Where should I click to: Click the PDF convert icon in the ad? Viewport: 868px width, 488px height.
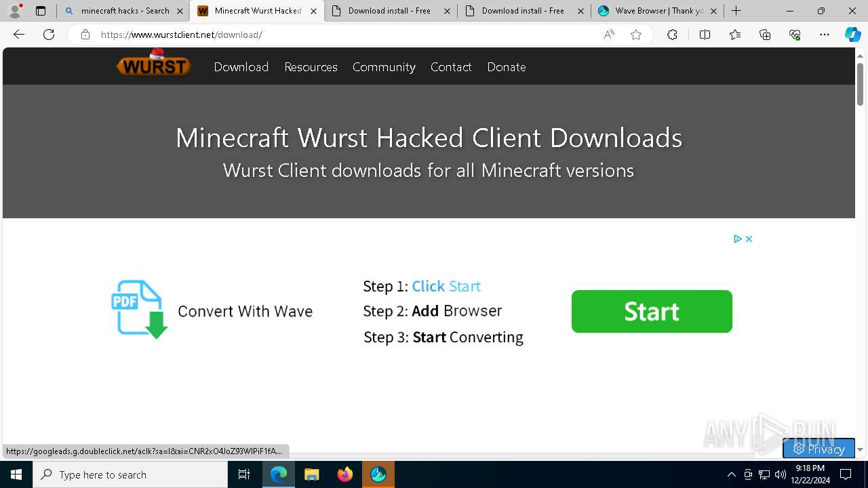tap(140, 309)
